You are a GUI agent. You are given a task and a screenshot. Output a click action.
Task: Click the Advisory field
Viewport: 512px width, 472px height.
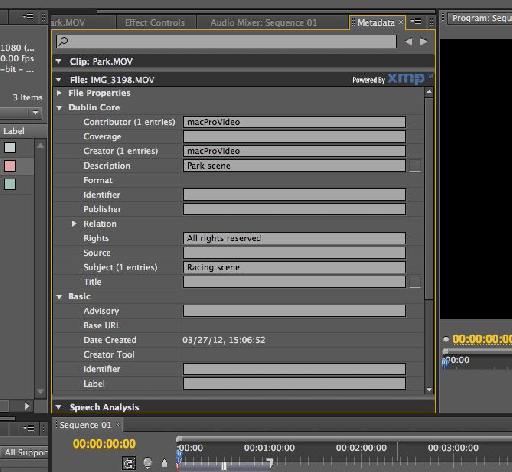(x=294, y=311)
